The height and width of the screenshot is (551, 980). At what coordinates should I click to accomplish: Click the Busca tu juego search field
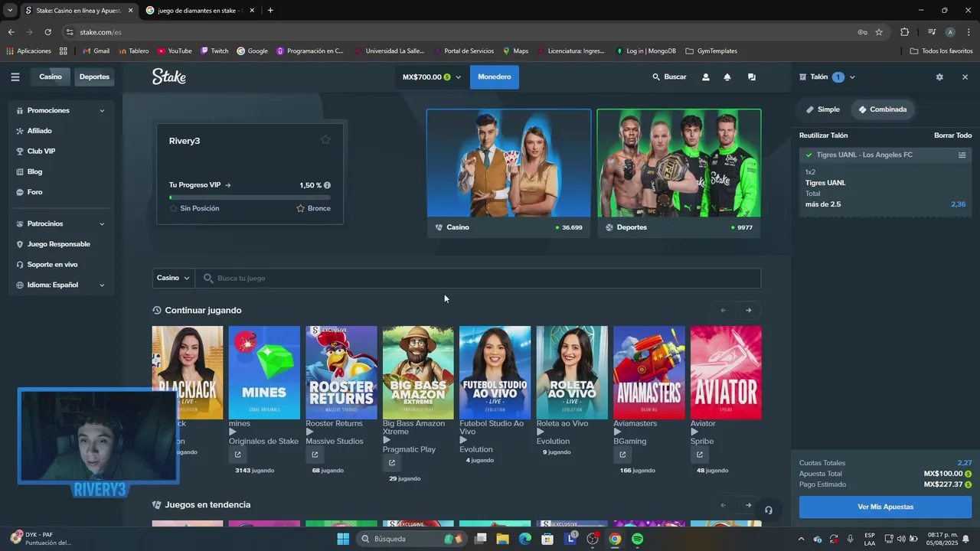coord(479,278)
